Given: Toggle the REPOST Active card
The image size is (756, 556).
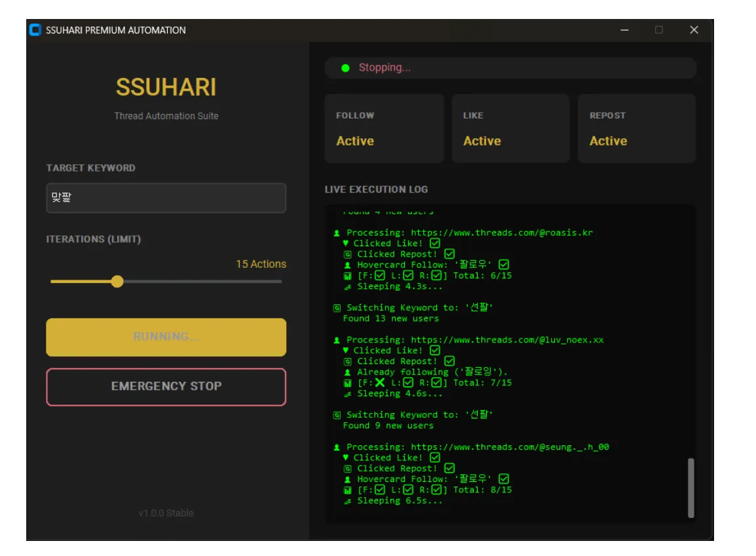Looking at the screenshot, I should (636, 128).
